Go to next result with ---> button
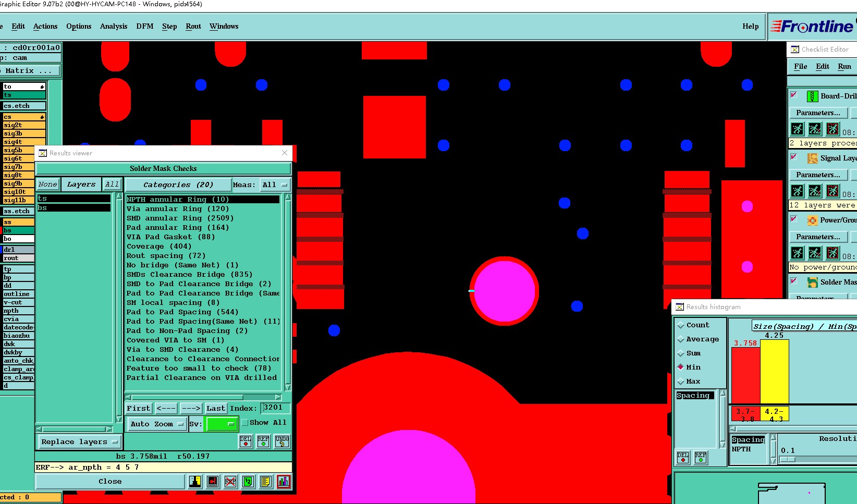The image size is (857, 504). (191, 408)
